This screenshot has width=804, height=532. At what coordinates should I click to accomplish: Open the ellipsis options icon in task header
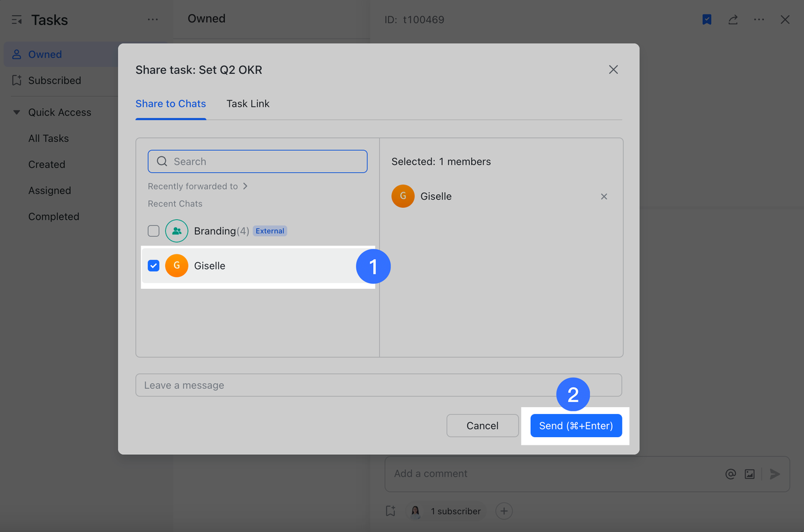pos(759,19)
